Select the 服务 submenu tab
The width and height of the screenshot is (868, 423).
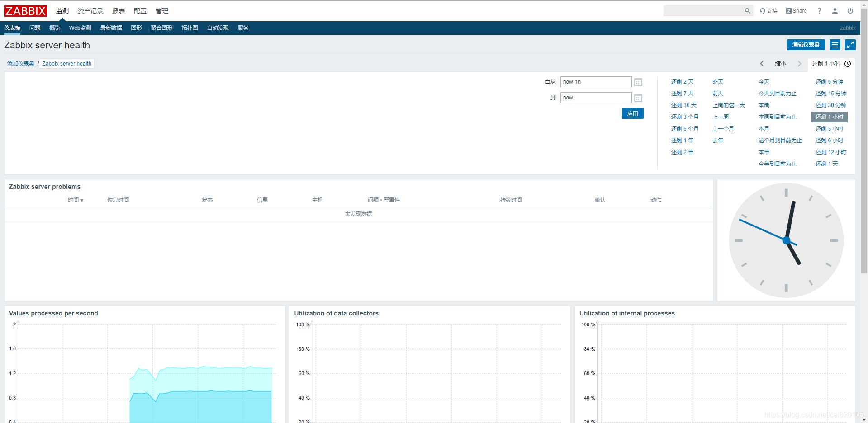(x=243, y=28)
